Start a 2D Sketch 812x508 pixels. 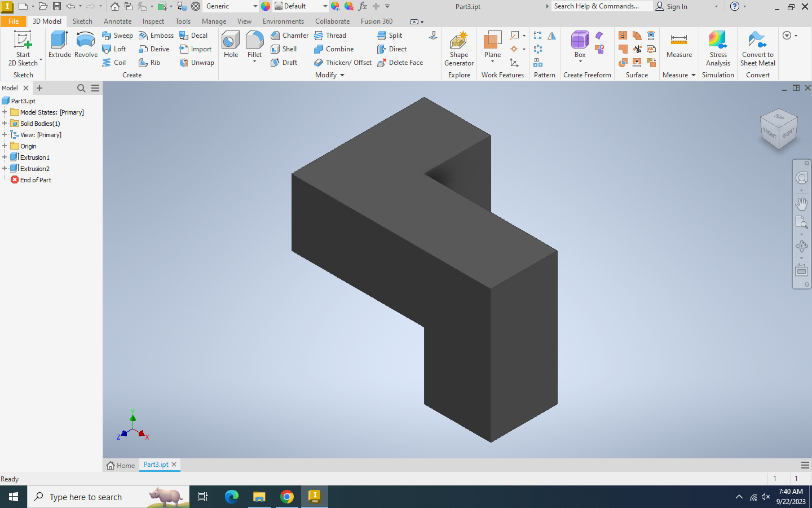coord(23,49)
